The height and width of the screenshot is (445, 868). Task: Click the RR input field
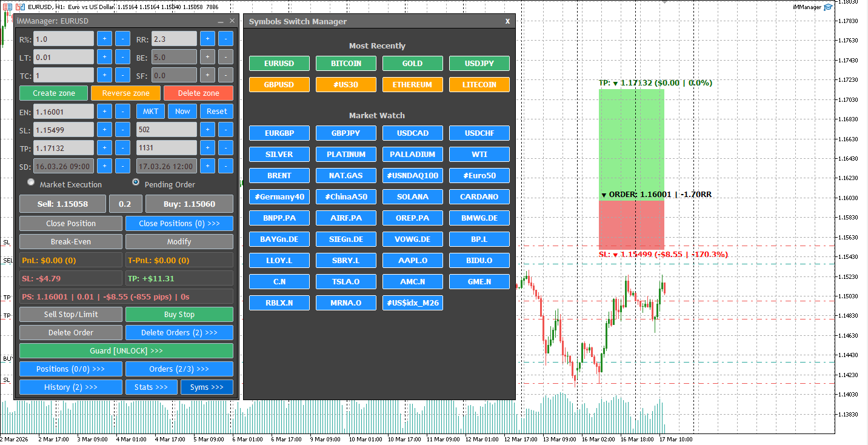coord(174,39)
